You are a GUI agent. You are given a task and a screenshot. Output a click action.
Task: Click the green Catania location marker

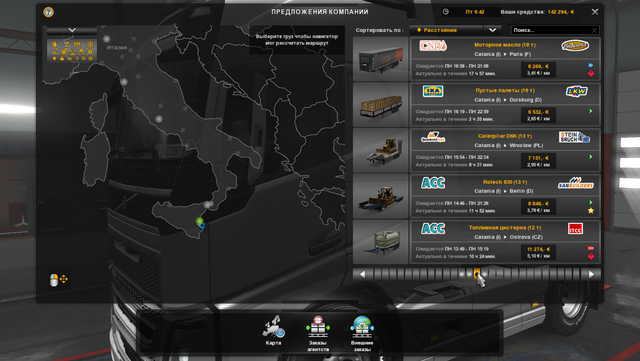coord(200,221)
